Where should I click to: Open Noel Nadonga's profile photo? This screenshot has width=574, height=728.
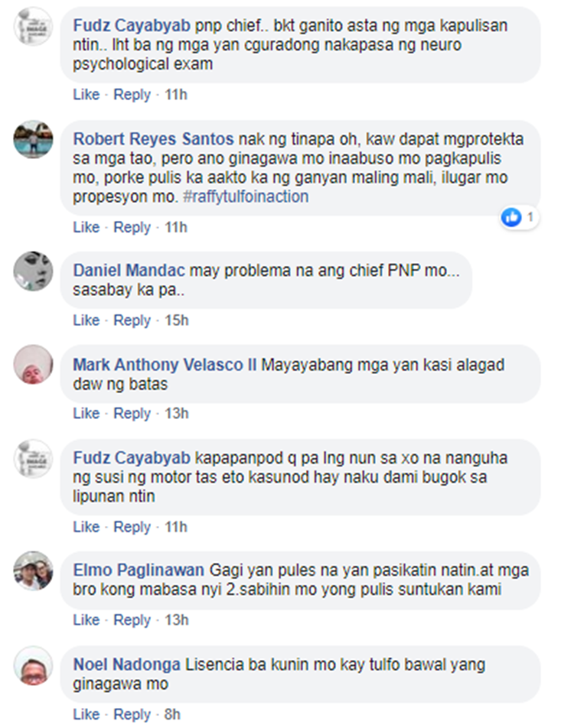pyautogui.click(x=33, y=665)
